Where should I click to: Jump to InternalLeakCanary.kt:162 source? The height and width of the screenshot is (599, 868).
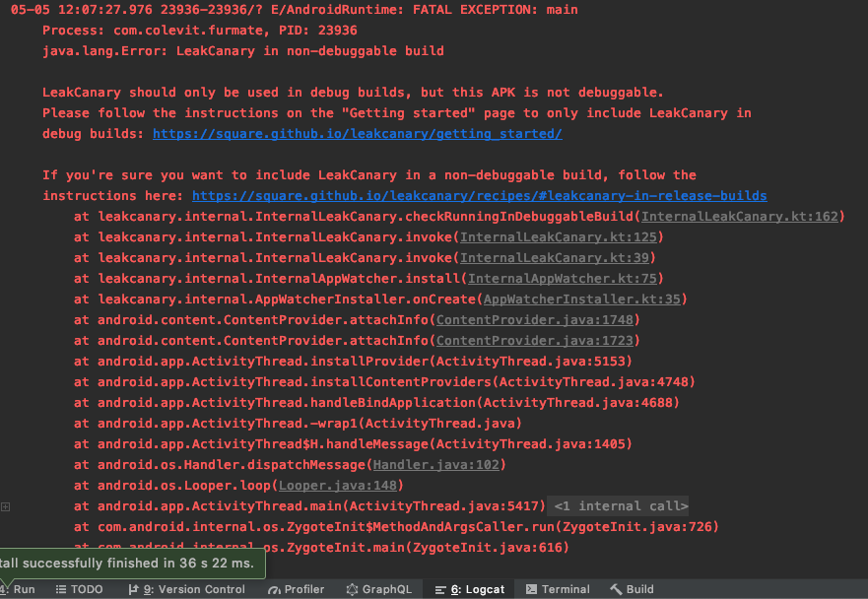coord(740,216)
